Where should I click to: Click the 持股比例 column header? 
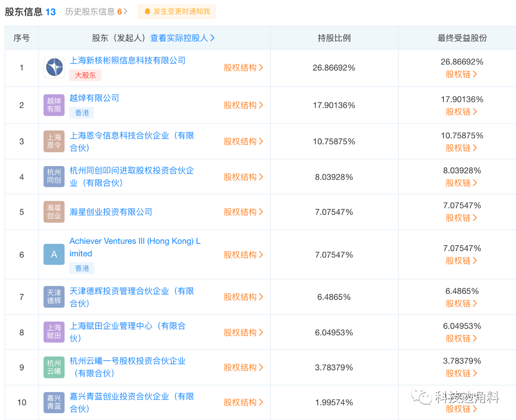pos(334,38)
